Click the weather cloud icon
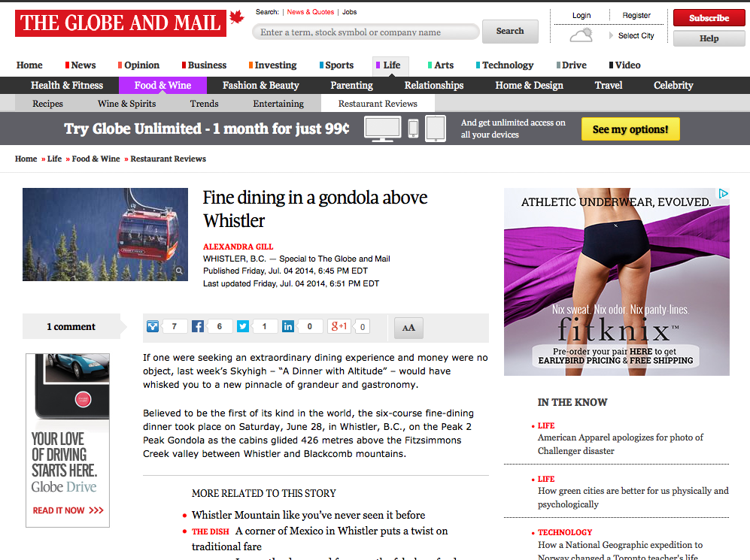The image size is (750, 560). pos(581,35)
